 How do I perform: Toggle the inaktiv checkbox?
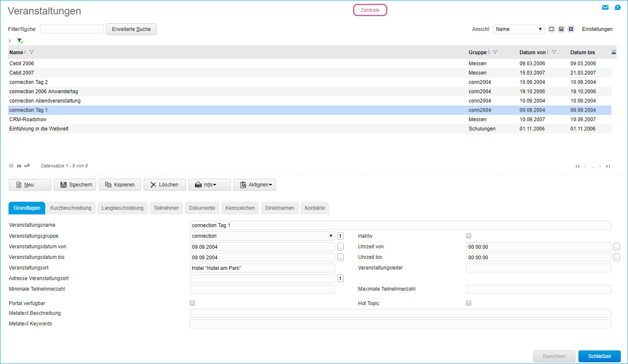pyautogui.click(x=469, y=236)
